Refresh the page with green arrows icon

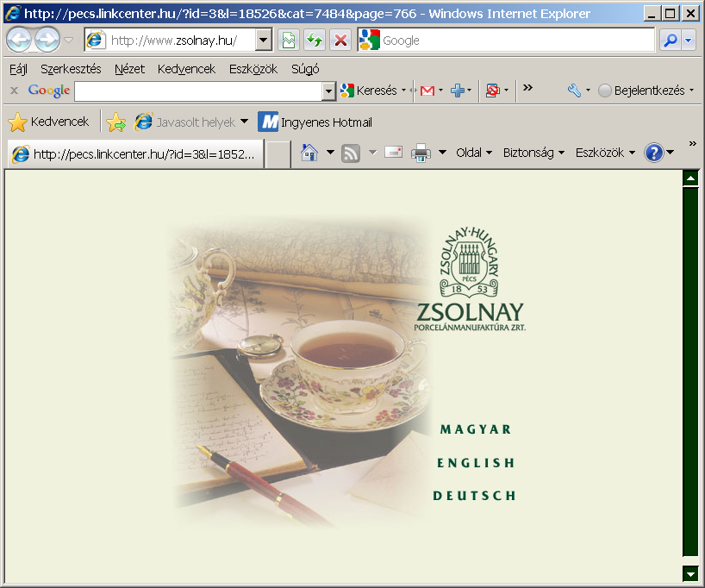pyautogui.click(x=315, y=41)
